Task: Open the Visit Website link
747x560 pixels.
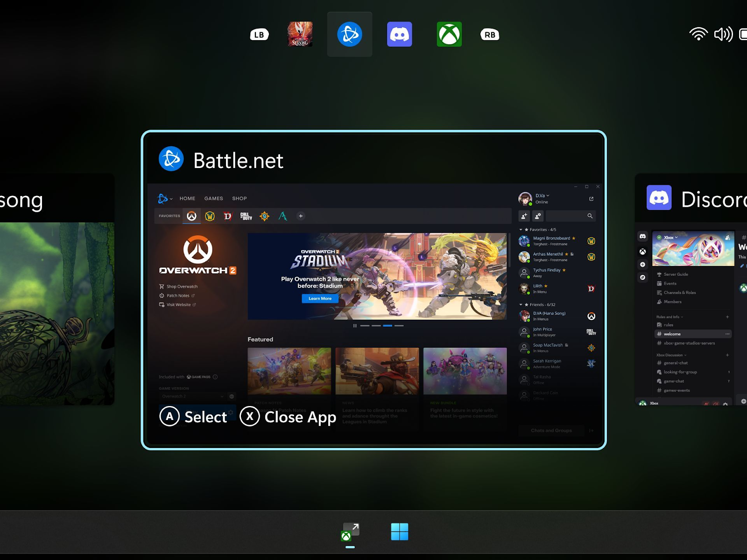Action: coord(177,305)
